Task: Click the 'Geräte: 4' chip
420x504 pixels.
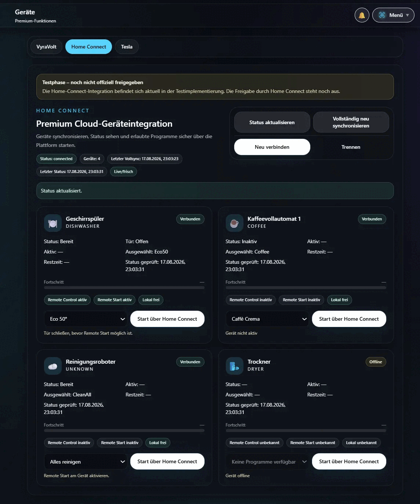Action: pos(92,159)
